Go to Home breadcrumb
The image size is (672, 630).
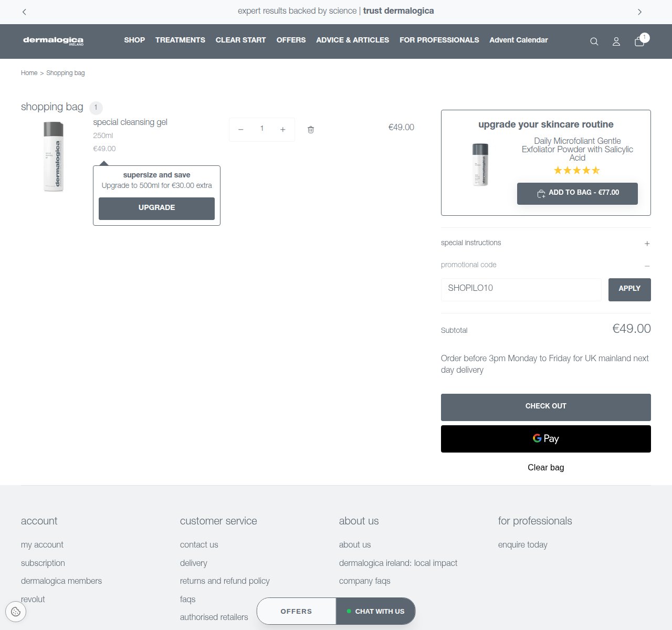(29, 73)
